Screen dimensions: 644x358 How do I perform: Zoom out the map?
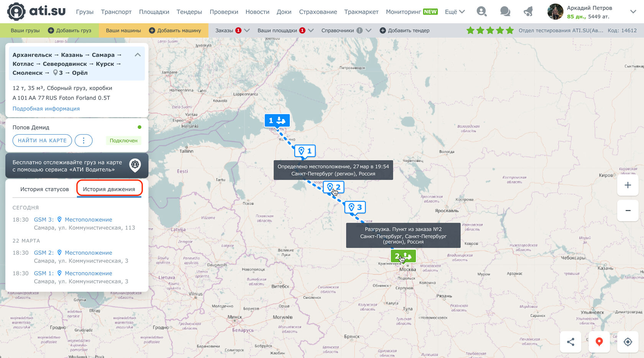[x=628, y=210]
